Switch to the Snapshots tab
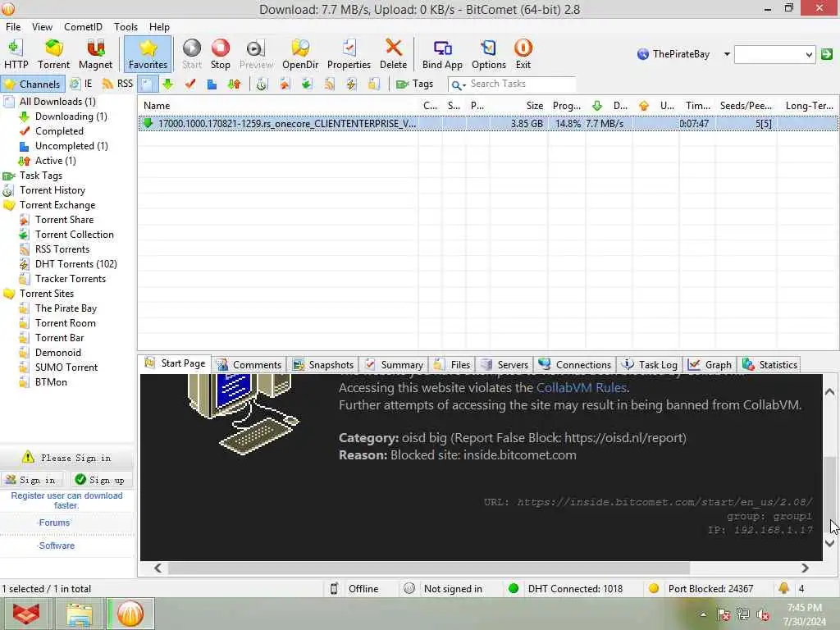Screen dimensions: 840x630 (323, 365)
